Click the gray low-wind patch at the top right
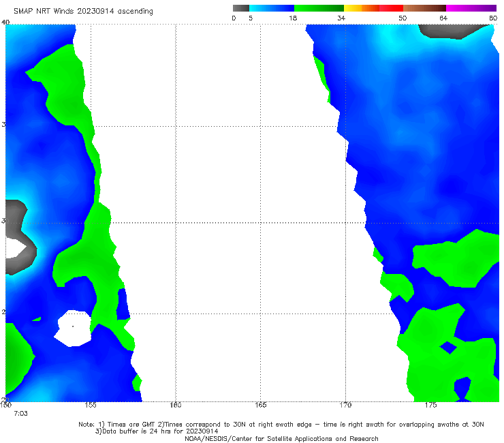The height and width of the screenshot is (443, 504). [450, 31]
